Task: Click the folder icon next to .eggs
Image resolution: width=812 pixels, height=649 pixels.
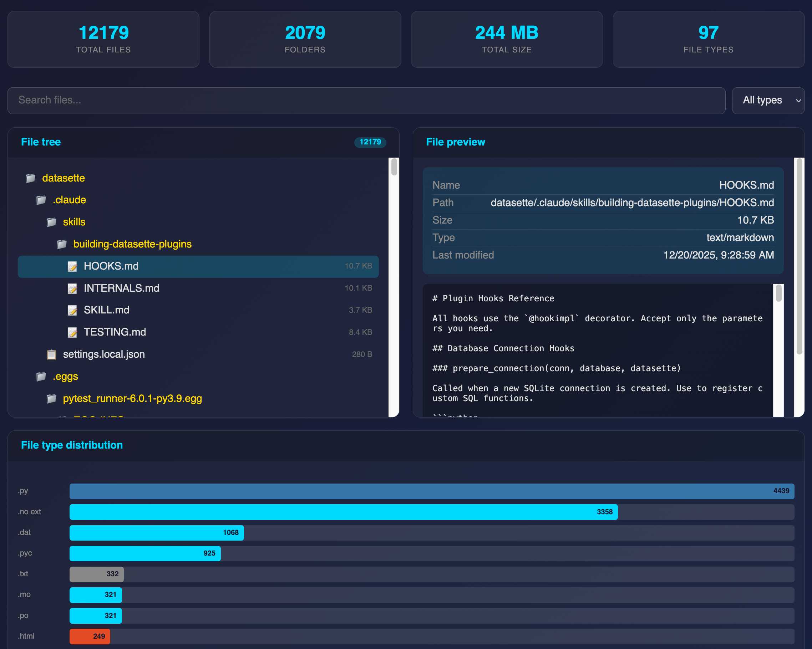Action: click(41, 376)
